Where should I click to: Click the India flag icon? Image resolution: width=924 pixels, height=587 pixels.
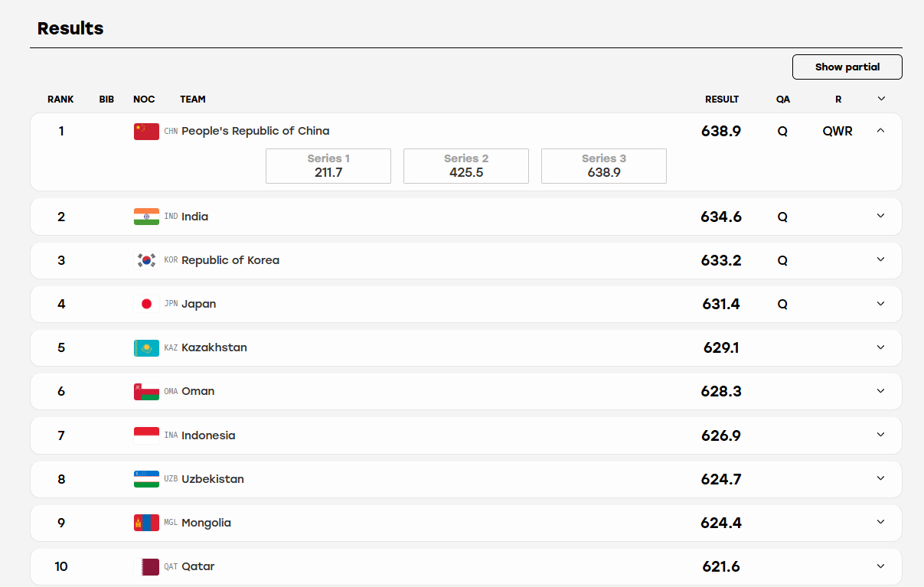[146, 217]
